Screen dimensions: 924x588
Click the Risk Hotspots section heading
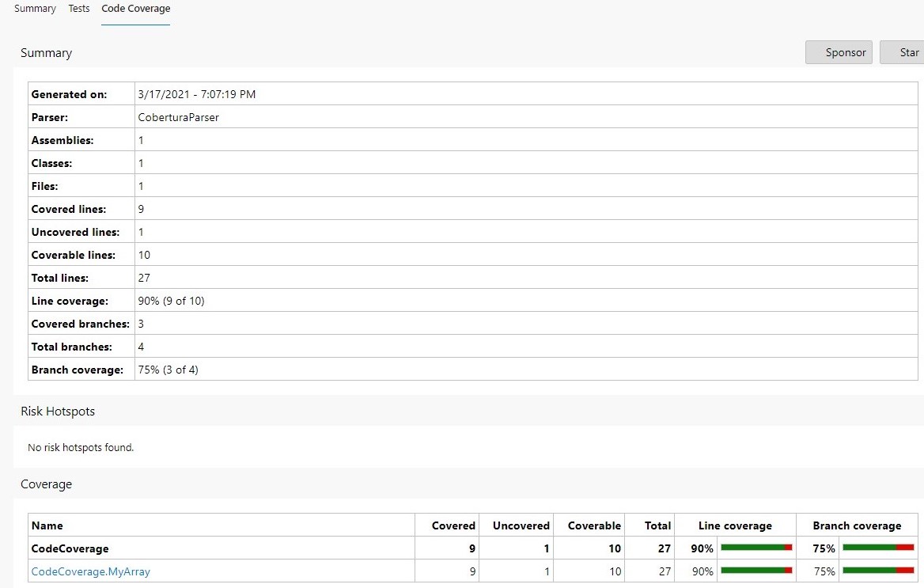point(58,412)
